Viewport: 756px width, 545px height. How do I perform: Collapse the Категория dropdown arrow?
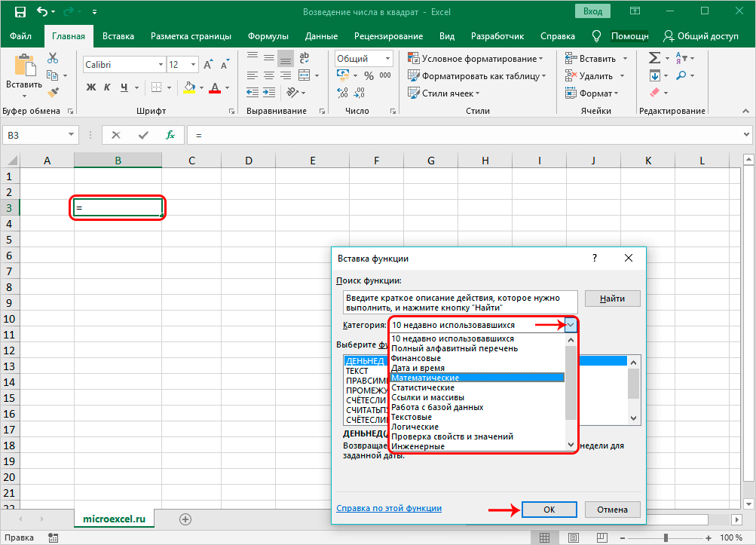point(571,325)
